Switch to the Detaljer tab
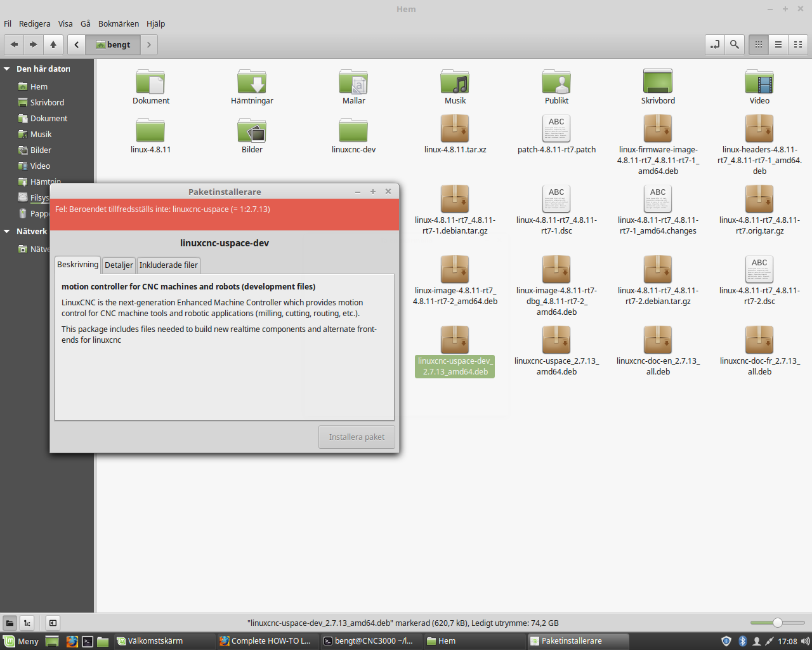Screen dimensions: 812x650 point(119,265)
